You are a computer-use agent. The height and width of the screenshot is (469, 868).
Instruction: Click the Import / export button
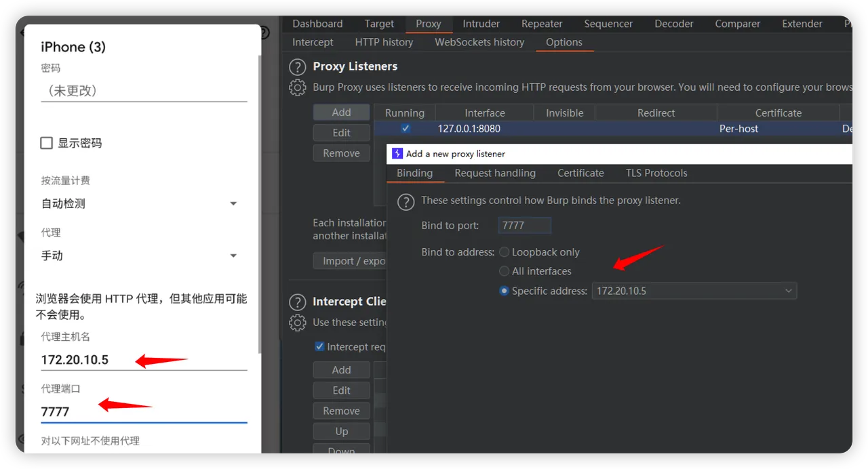(x=350, y=261)
